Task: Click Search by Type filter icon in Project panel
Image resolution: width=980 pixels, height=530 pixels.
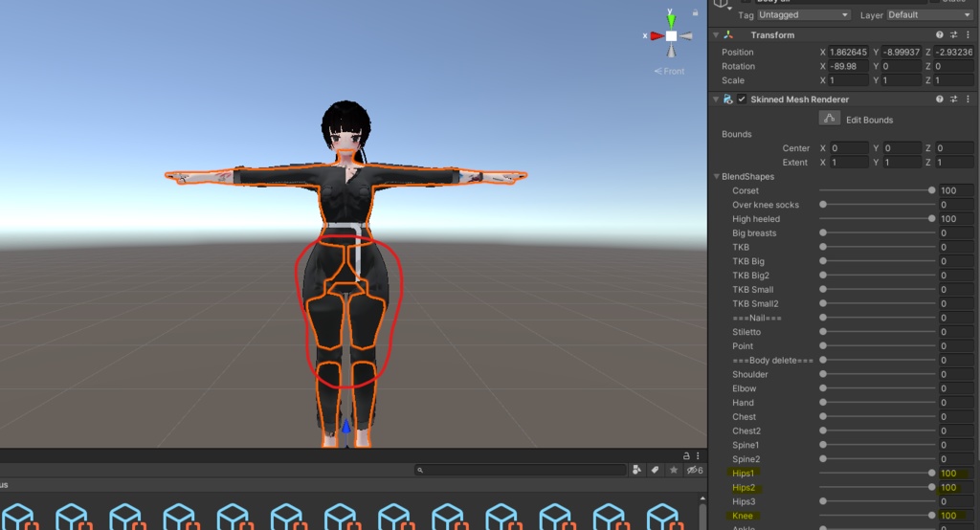Action: [636, 470]
